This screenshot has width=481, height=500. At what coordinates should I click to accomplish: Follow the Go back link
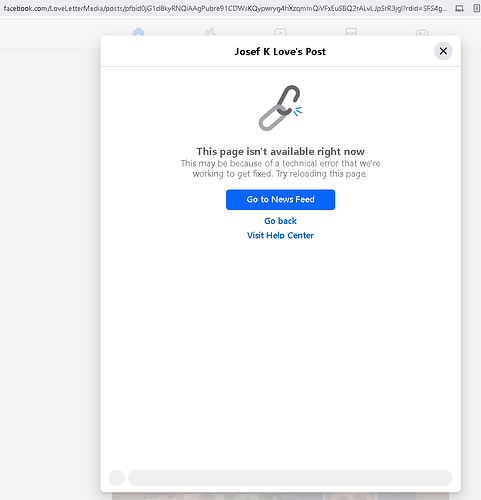(280, 221)
